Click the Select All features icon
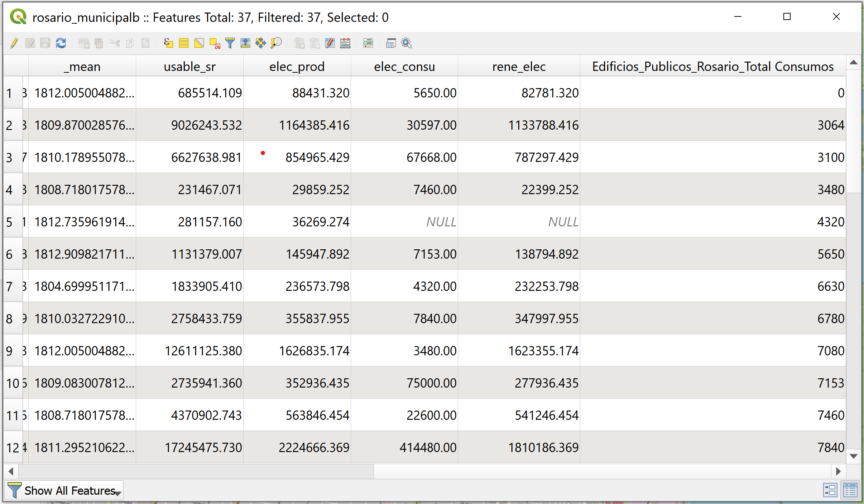This screenshot has width=864, height=504. pos(184,43)
